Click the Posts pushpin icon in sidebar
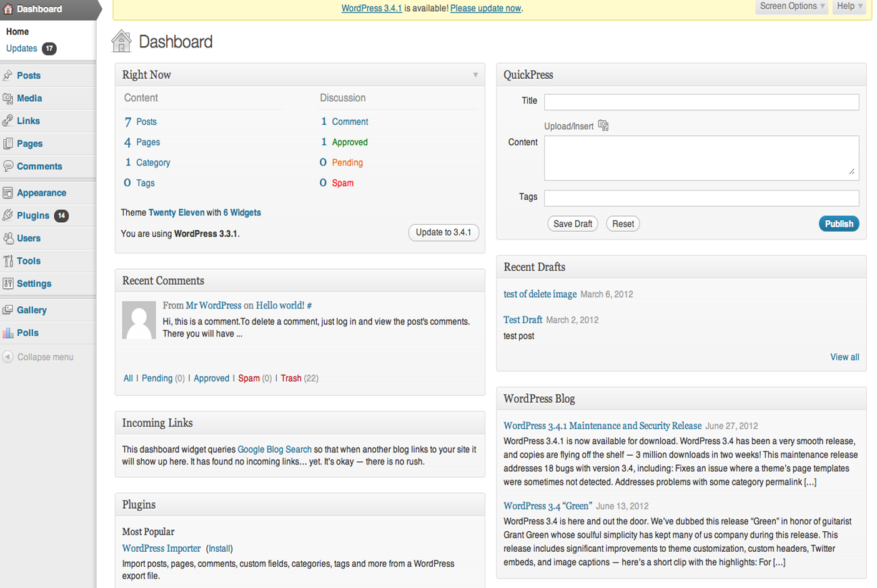The image size is (877, 588). (x=8, y=76)
